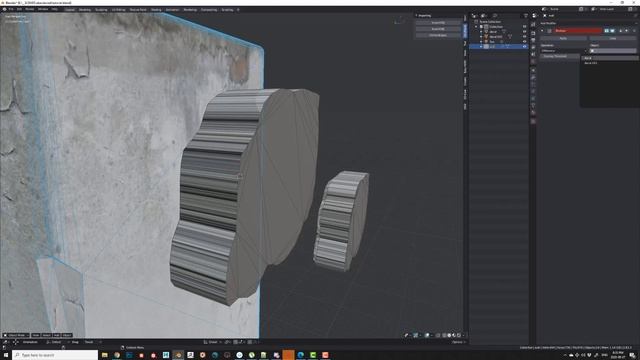Open the Texture properties tab
This screenshot has width=640, height=360.
point(533,121)
